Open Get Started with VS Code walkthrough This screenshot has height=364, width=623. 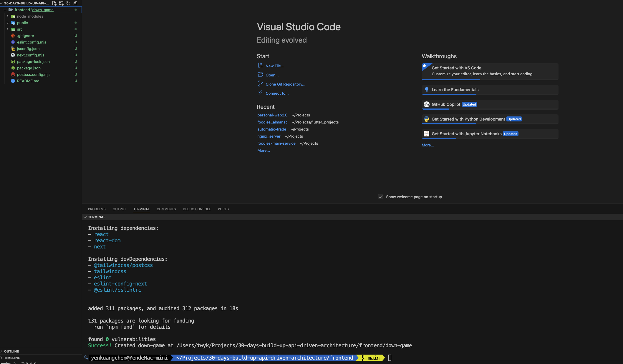pyautogui.click(x=490, y=71)
